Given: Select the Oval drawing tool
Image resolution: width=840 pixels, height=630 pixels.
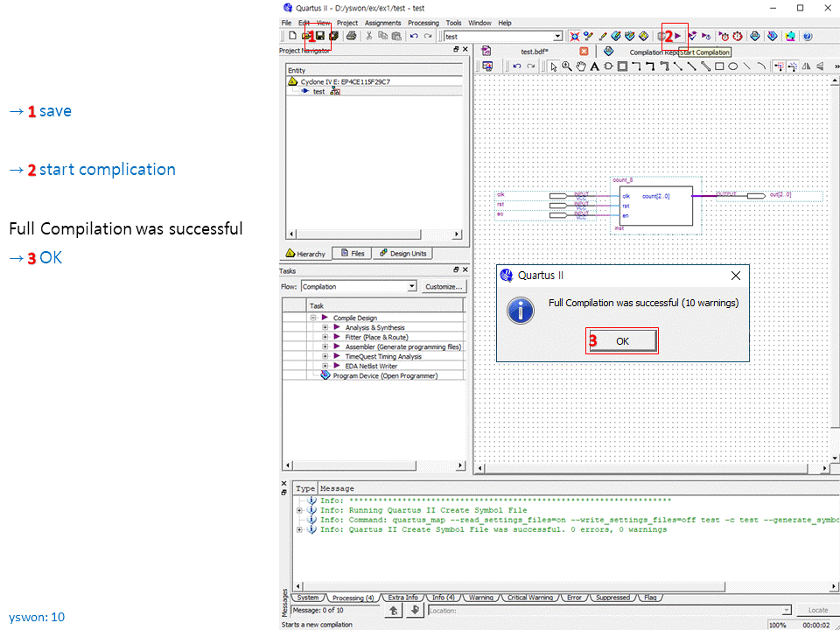Looking at the screenshot, I should tap(732, 66).
